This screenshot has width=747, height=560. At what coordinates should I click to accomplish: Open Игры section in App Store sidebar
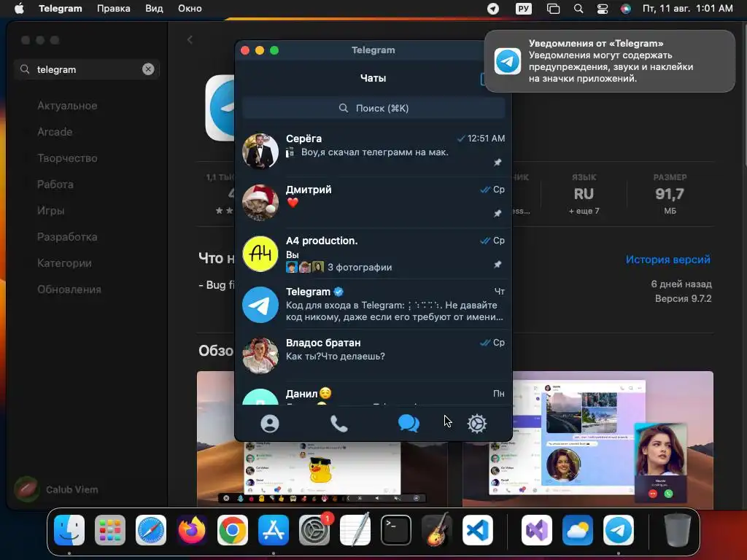tap(50, 211)
